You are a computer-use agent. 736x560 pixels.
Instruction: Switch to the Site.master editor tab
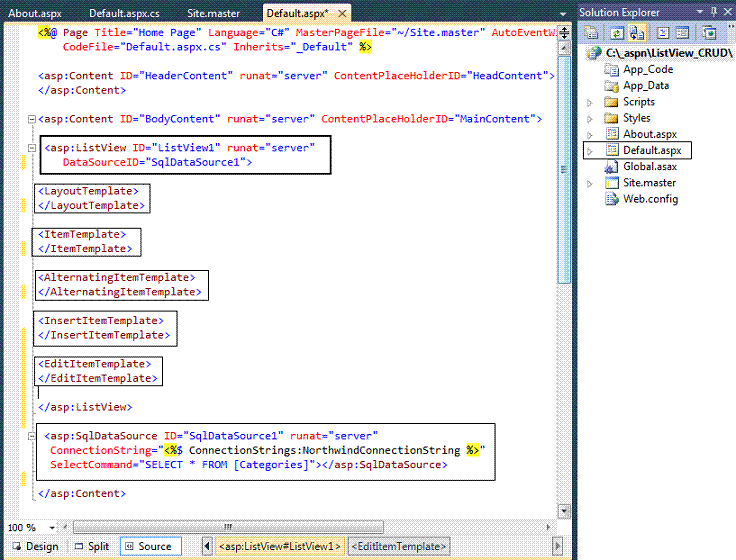click(x=214, y=13)
